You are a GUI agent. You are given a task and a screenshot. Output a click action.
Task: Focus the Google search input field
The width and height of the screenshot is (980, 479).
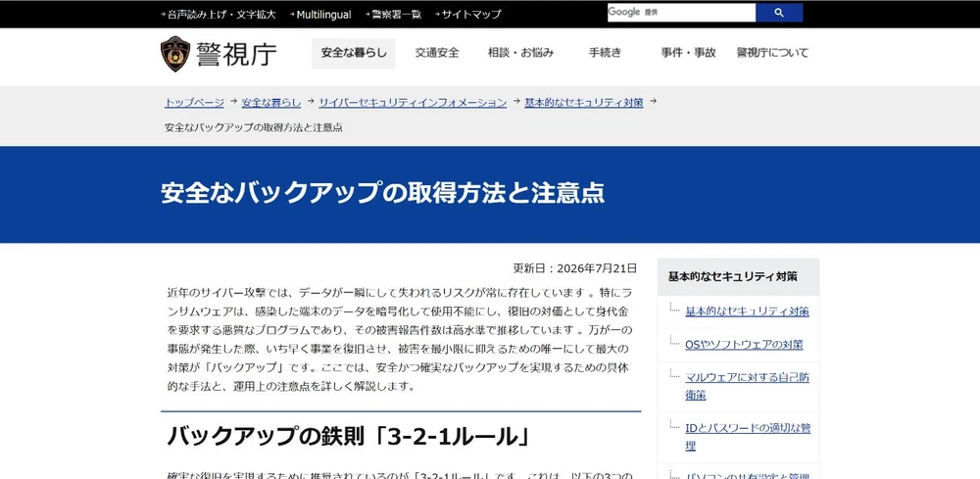[x=681, y=13]
